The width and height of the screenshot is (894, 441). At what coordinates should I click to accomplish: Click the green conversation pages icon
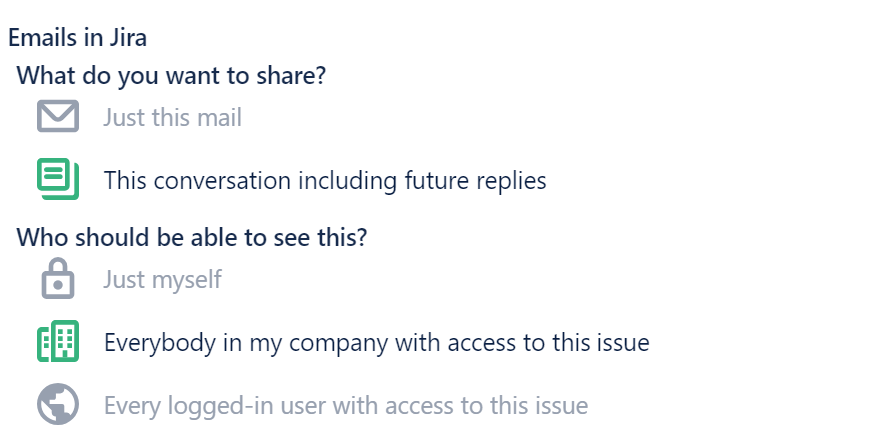(x=58, y=179)
